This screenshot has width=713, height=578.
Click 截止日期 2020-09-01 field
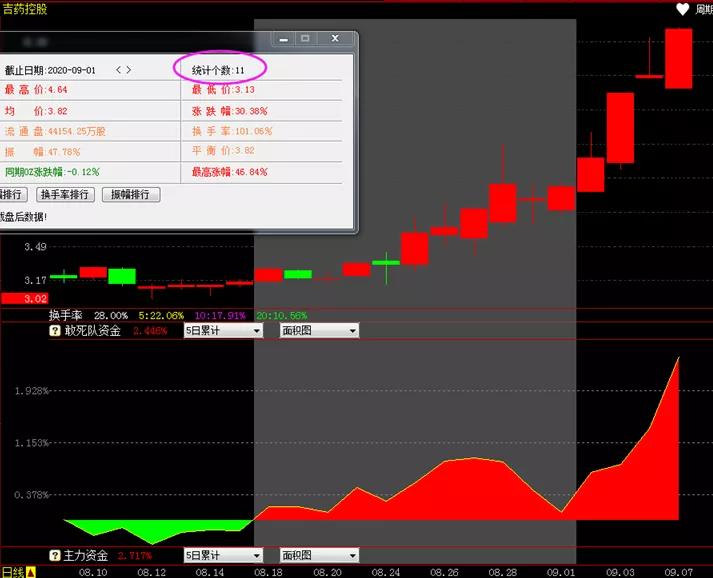click(50, 70)
